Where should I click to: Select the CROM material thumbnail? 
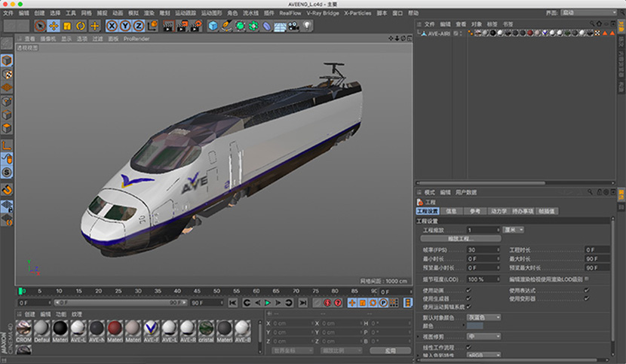click(23, 332)
